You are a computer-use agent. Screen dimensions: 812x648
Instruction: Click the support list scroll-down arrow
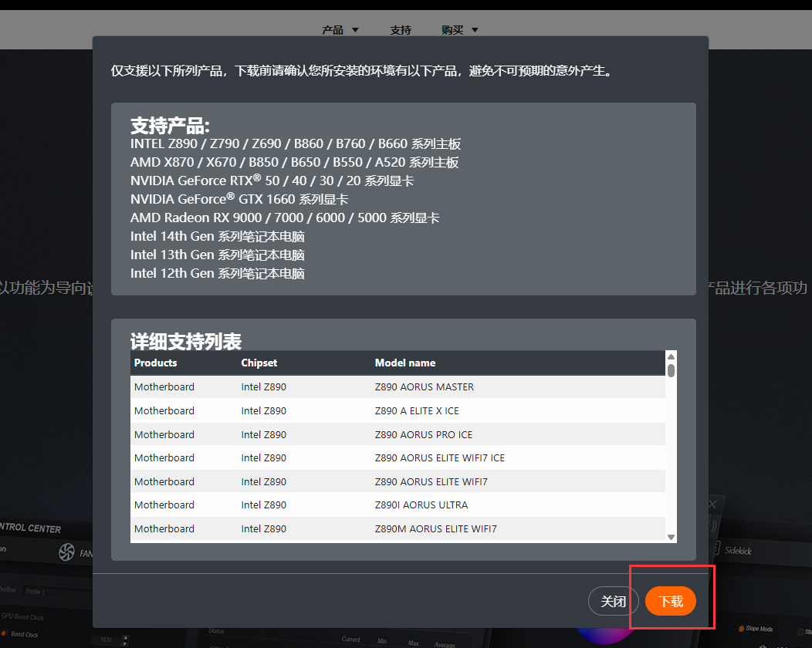pos(671,537)
